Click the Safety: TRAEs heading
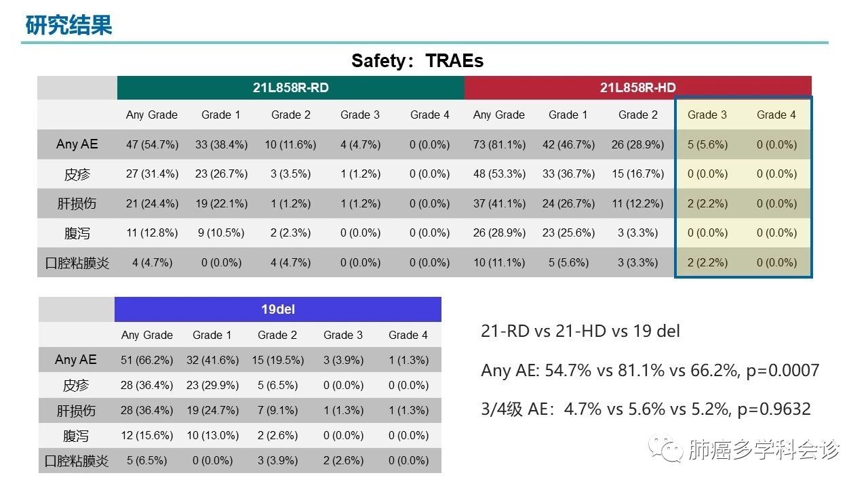Image resolution: width=868 pixels, height=488 pixels. [x=417, y=61]
